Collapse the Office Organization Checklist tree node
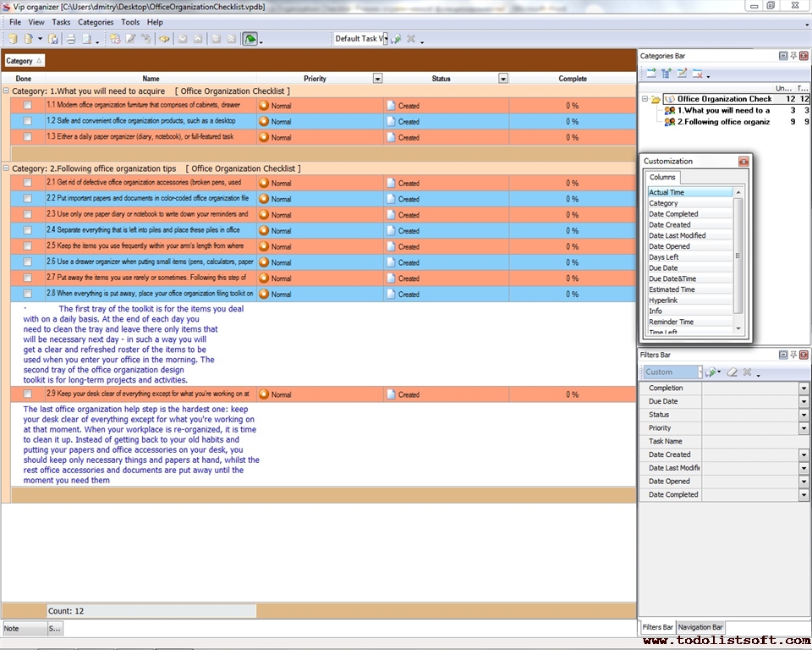 point(645,99)
